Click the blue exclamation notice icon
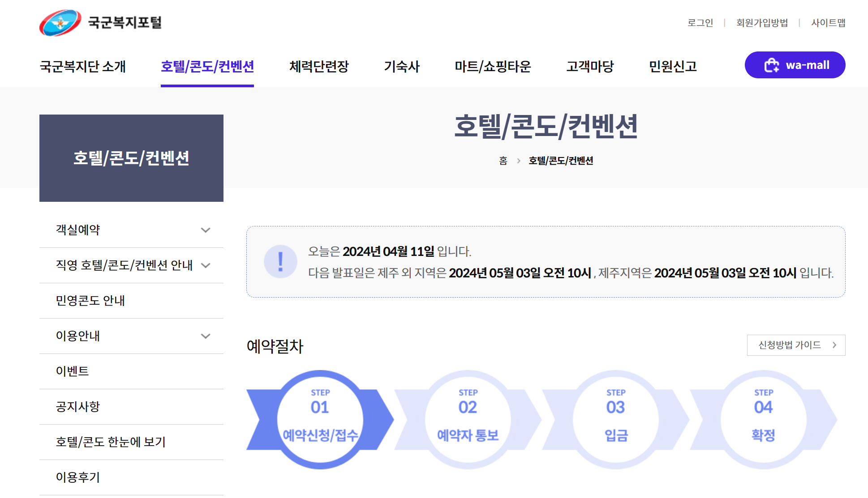Viewport: 868px width, 498px height. click(x=280, y=262)
